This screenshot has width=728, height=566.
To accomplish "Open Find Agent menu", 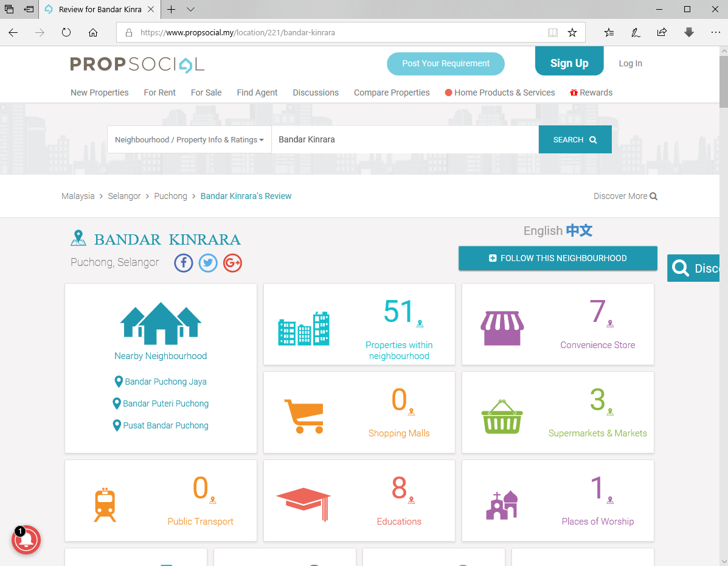I will coord(257,93).
